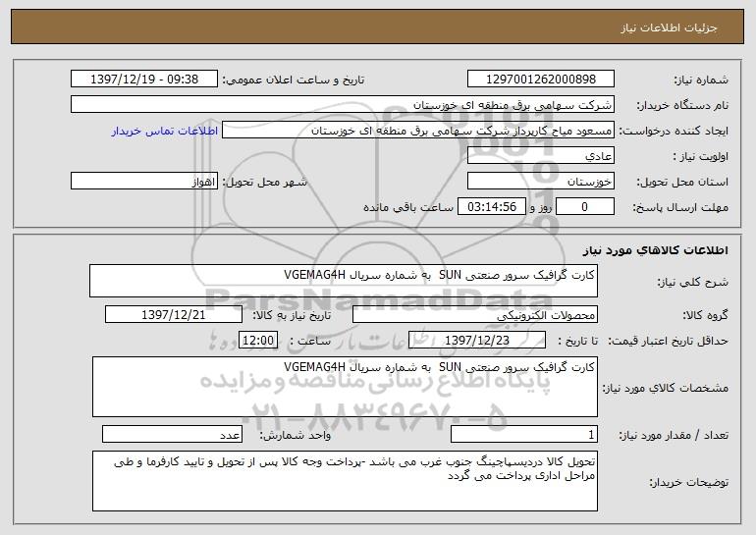This screenshot has width=756, height=535.
Task: Click the price validity date field 1397/12/23
Action: click(477, 341)
